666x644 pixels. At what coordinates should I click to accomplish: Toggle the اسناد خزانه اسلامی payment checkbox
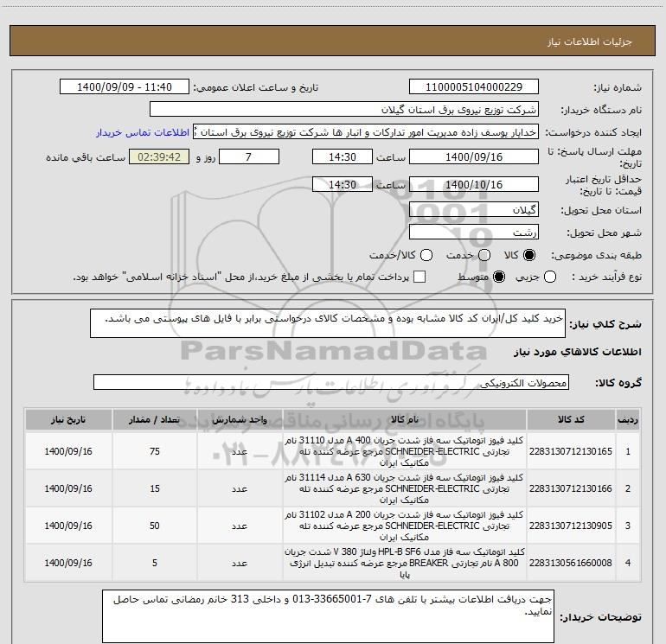click(x=419, y=277)
